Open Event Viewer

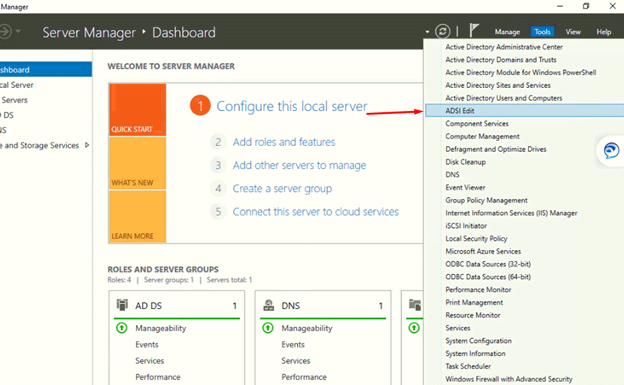point(465,187)
